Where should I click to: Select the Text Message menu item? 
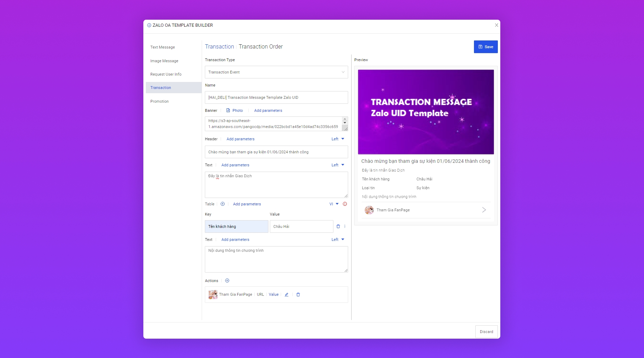[163, 47]
